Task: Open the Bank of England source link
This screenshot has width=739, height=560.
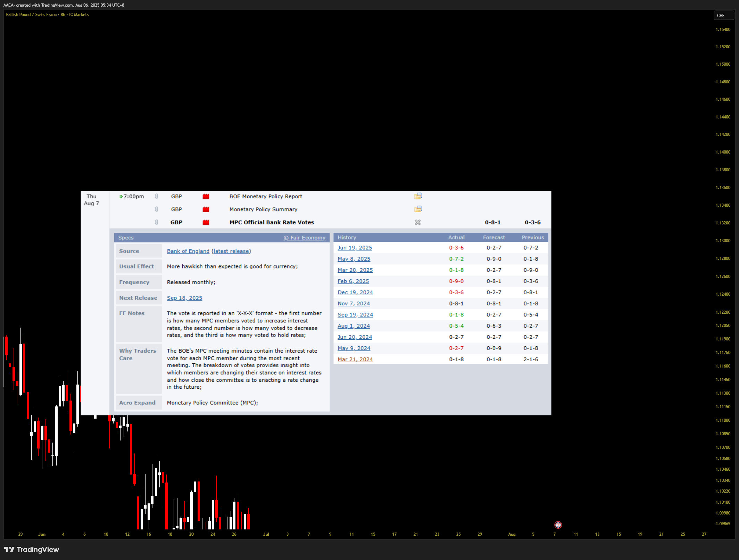Action: click(x=188, y=251)
